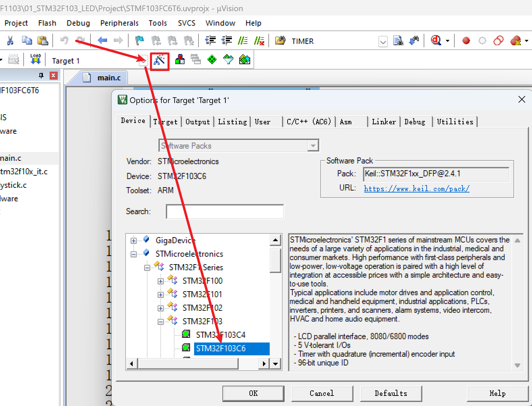
Task: Open the Software Packs combo box
Action: point(239,146)
